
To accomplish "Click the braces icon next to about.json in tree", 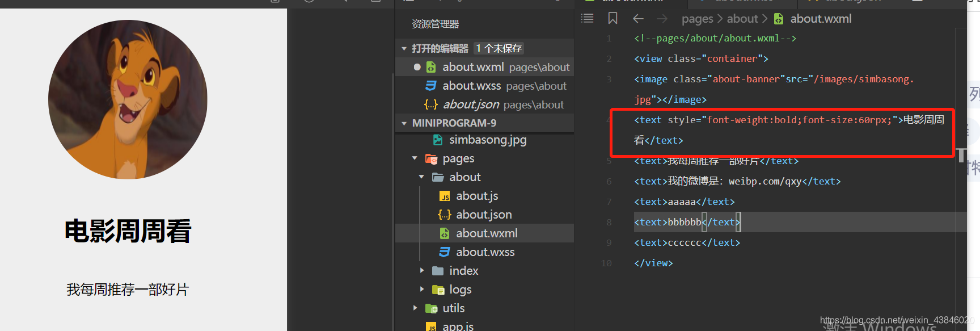I will coord(445,215).
